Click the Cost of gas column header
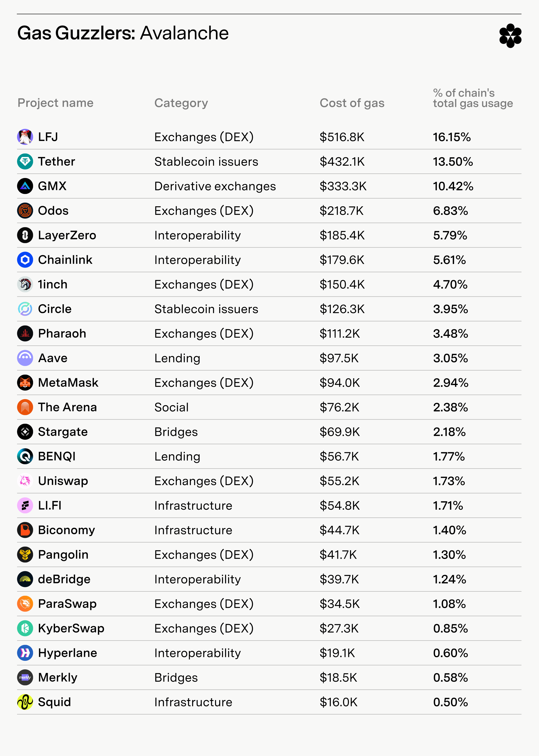This screenshot has height=756, width=539. pyautogui.click(x=352, y=103)
